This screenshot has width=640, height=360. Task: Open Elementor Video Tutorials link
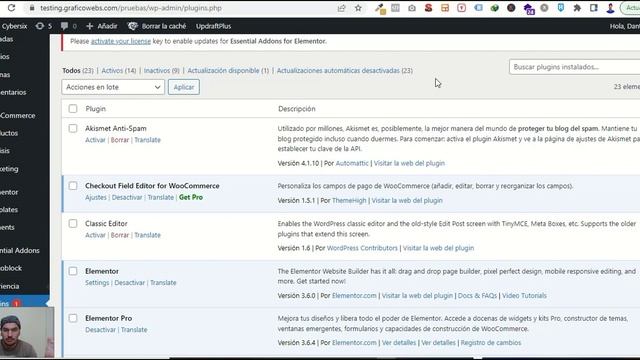point(524,296)
